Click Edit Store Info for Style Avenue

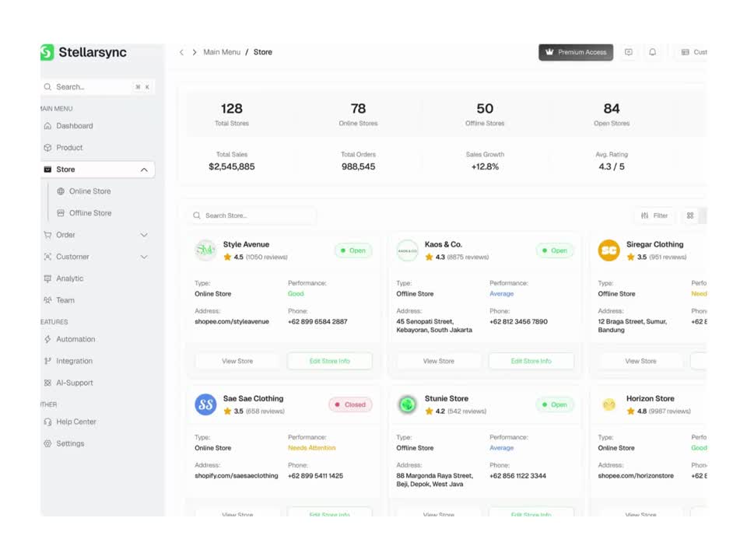coord(329,361)
